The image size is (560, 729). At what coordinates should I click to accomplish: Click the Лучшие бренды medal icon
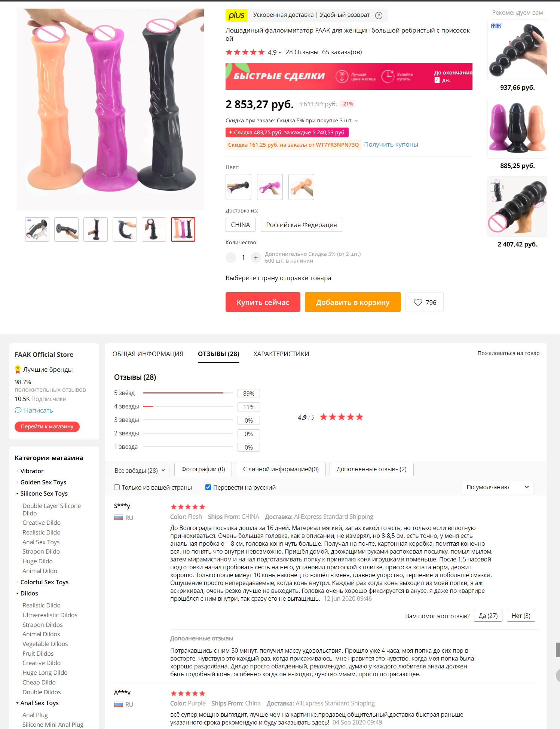(x=18, y=370)
